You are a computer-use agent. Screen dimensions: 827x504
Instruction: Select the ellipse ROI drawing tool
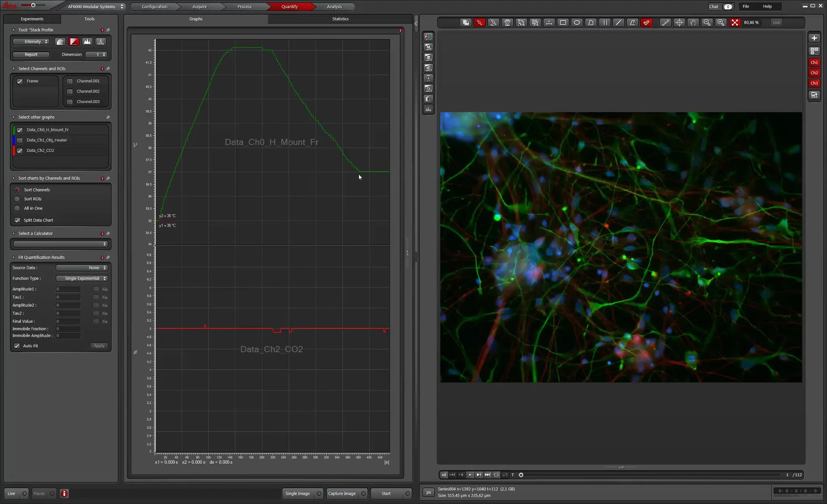click(x=577, y=23)
